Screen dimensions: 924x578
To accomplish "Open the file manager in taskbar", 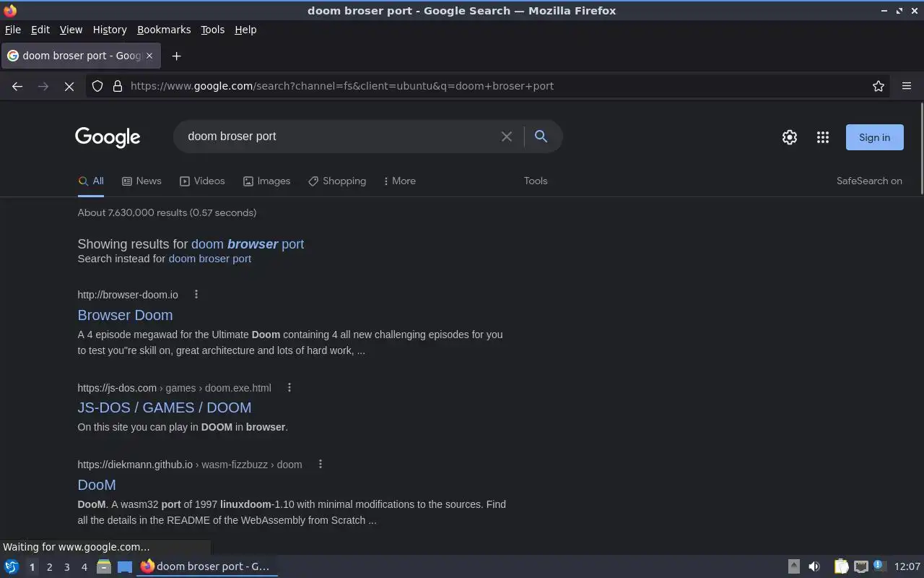I will point(104,566).
